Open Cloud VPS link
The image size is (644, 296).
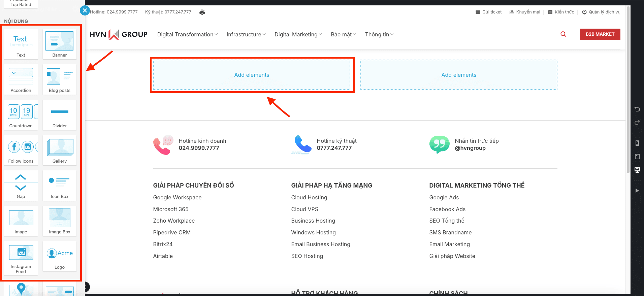[x=305, y=209]
